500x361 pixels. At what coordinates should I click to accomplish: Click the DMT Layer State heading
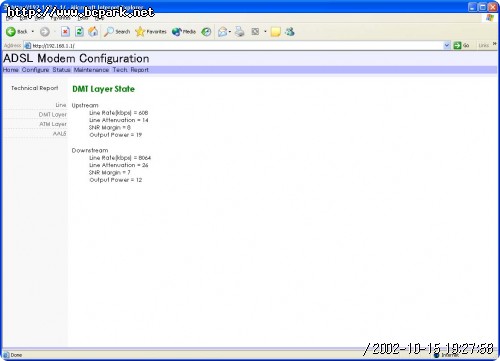[104, 89]
